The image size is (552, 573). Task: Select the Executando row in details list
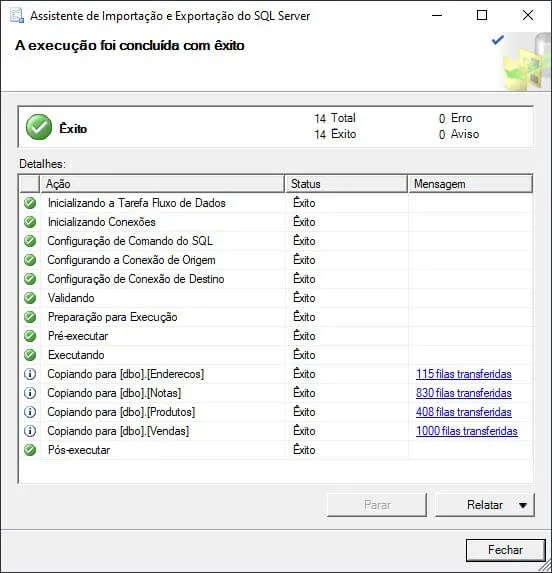[276, 355]
